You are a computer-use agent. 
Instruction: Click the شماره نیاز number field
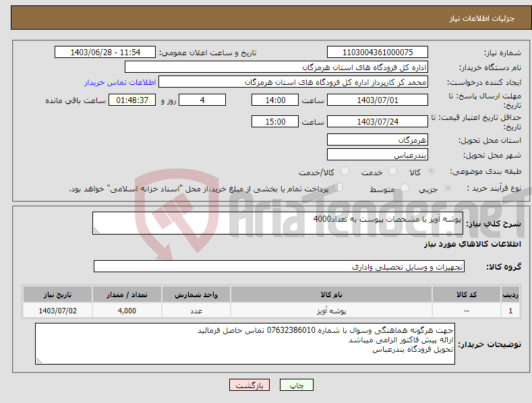[x=378, y=53]
